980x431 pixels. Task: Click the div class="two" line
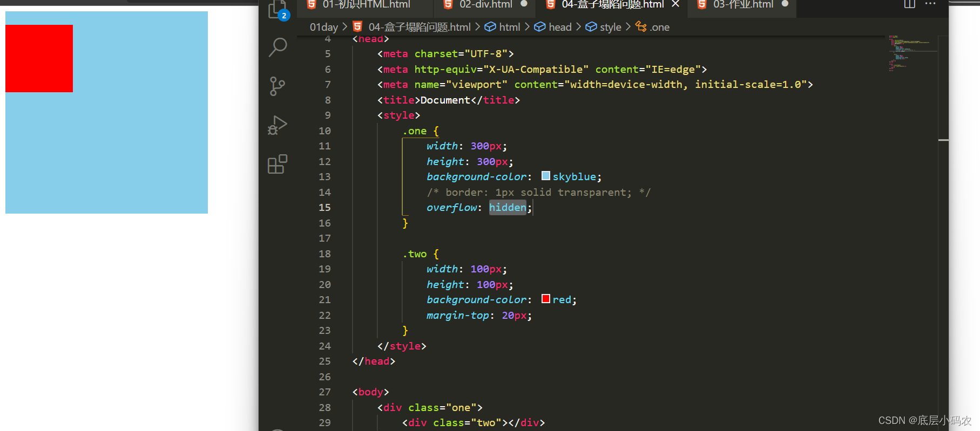(474, 423)
